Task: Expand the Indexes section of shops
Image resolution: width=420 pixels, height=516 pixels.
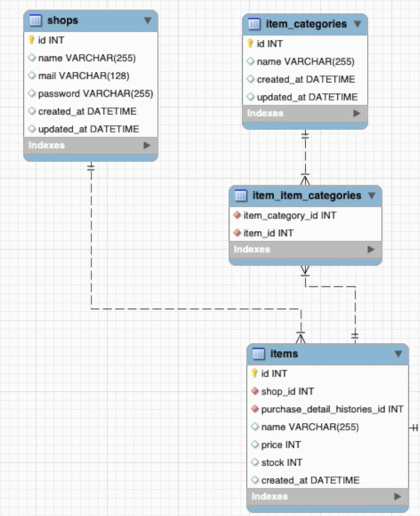Action: click(x=147, y=145)
